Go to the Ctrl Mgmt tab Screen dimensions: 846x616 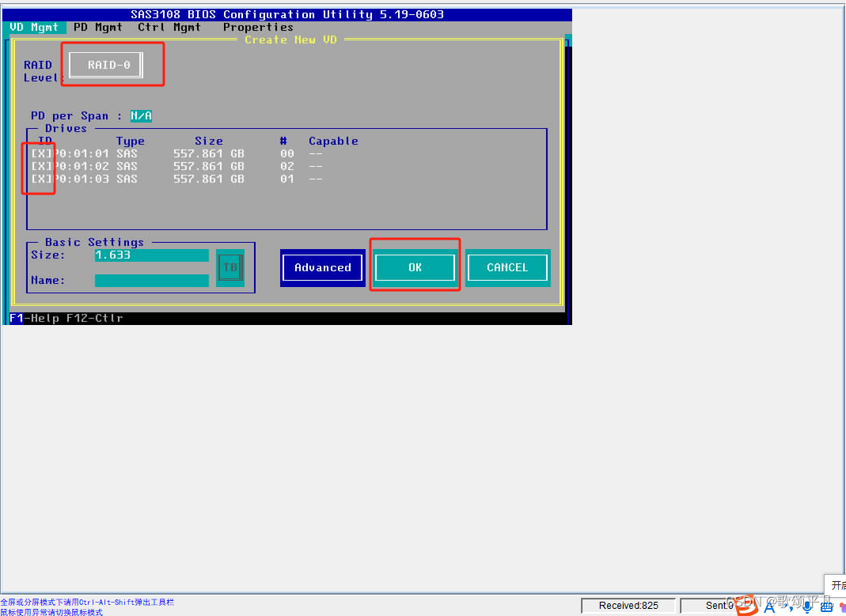point(169,28)
